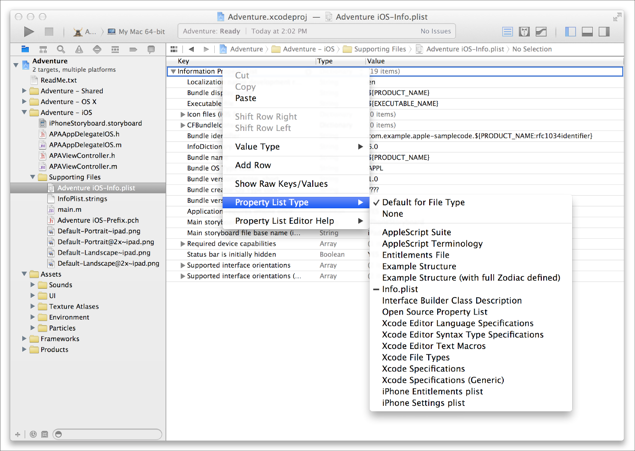This screenshot has height=451, width=635.
Task: Open Property List Editor Help submenu
Action: click(296, 221)
